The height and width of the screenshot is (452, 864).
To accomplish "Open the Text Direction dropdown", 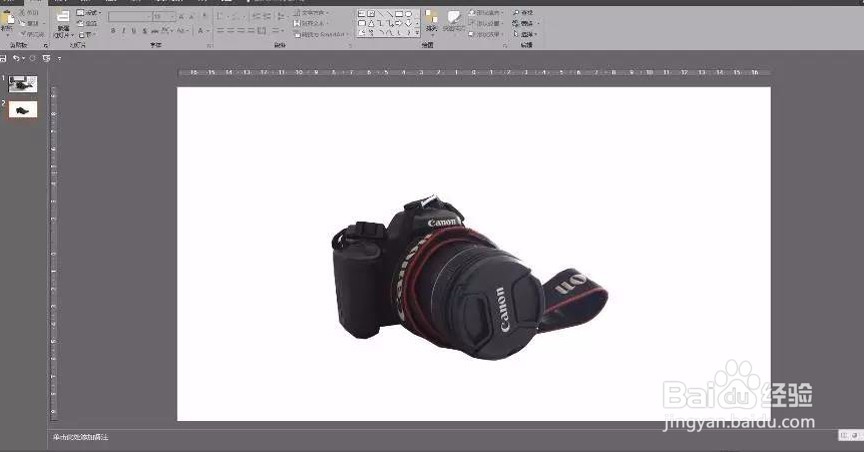I will (311, 13).
